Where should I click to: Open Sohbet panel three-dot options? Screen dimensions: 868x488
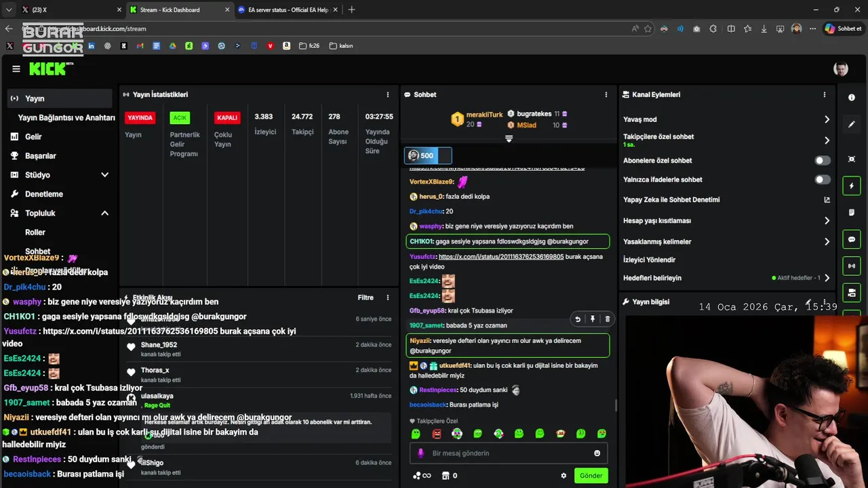606,95
